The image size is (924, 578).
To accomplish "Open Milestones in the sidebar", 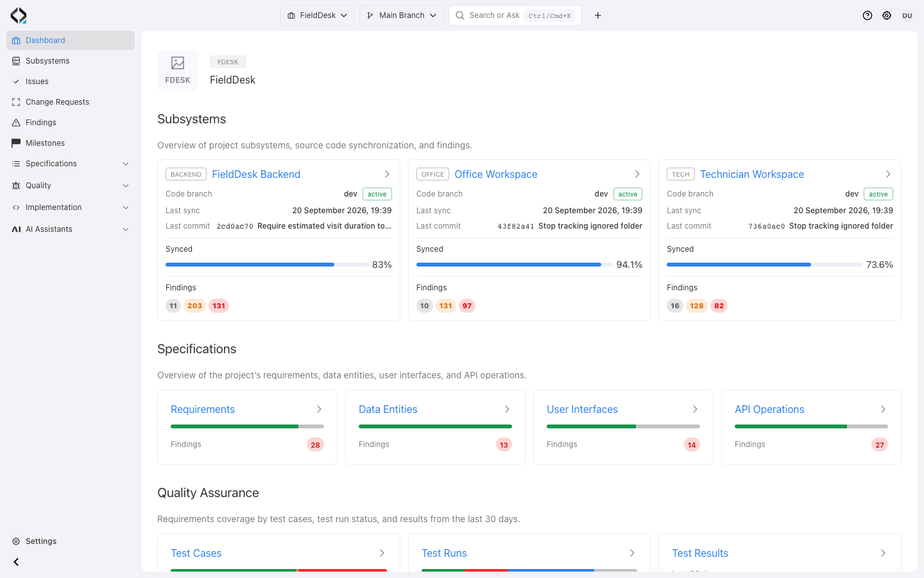I will (x=71, y=143).
